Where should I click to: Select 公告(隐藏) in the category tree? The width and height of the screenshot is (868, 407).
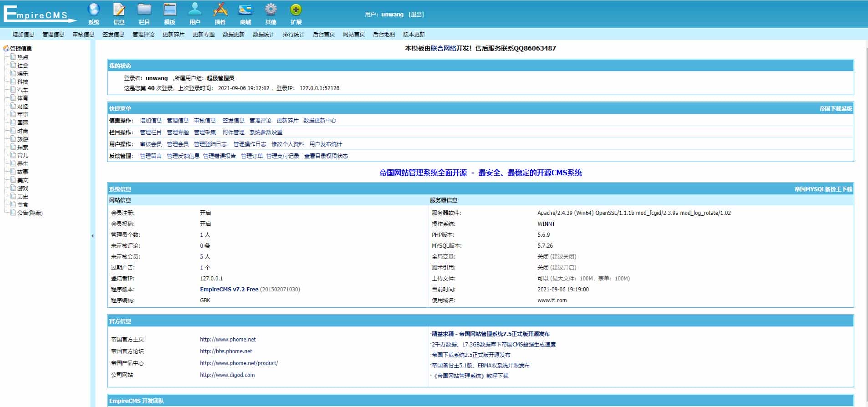point(30,213)
